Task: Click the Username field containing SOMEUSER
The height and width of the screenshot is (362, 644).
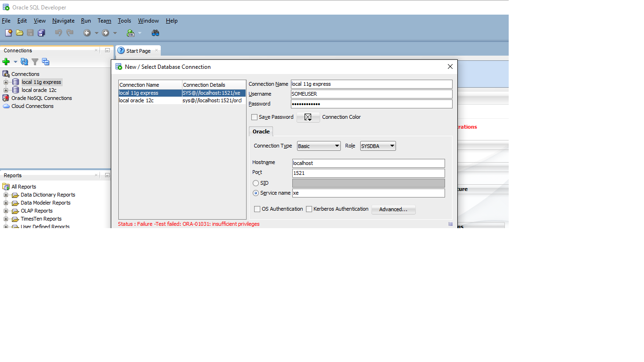Action: [x=372, y=94]
